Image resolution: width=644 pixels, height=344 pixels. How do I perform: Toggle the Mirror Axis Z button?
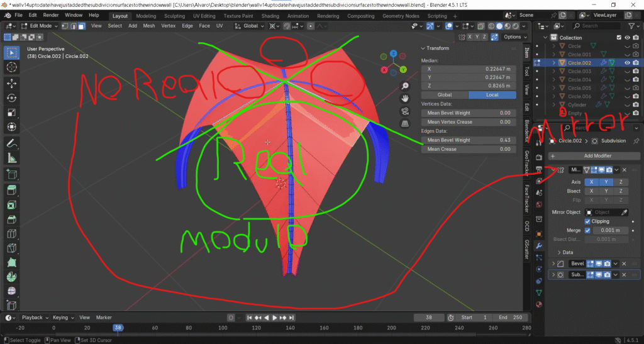click(620, 182)
